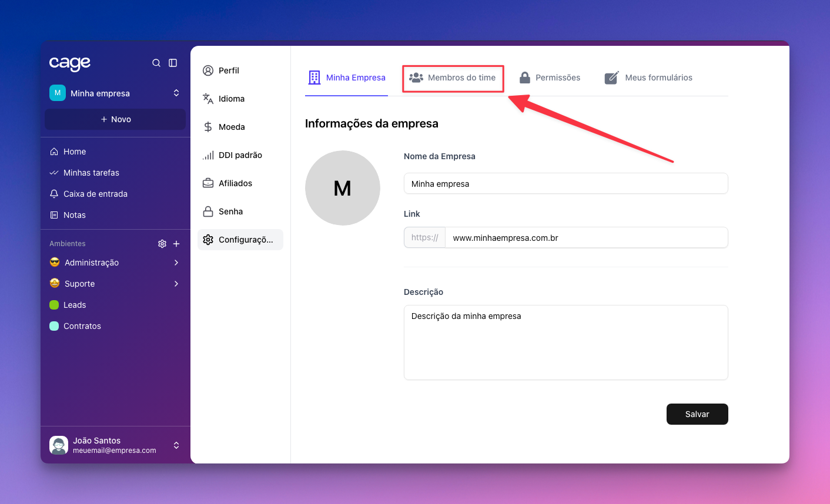Expand the Suporte environment
This screenshot has width=830, height=504.
(x=176, y=284)
